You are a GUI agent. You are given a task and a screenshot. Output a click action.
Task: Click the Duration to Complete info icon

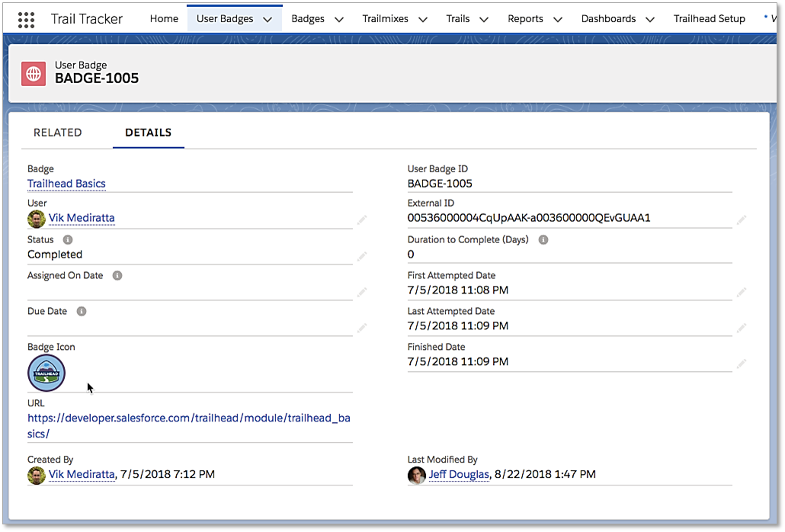pyautogui.click(x=543, y=239)
